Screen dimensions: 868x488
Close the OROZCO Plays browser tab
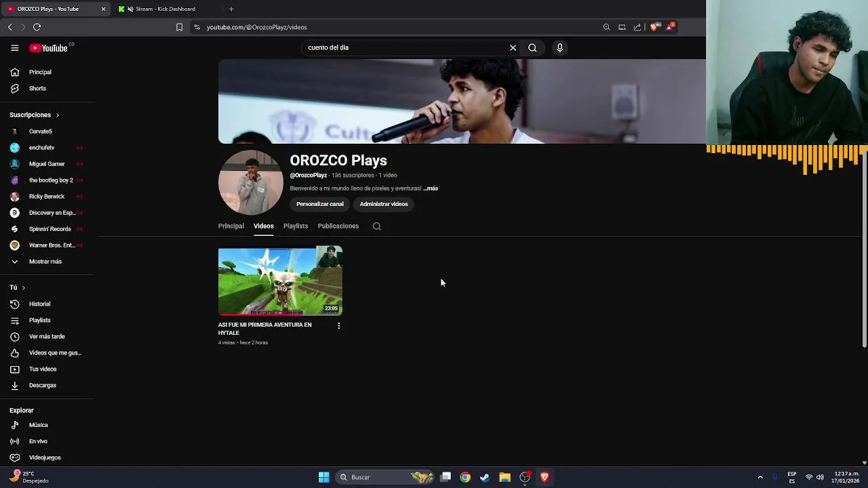click(x=103, y=9)
